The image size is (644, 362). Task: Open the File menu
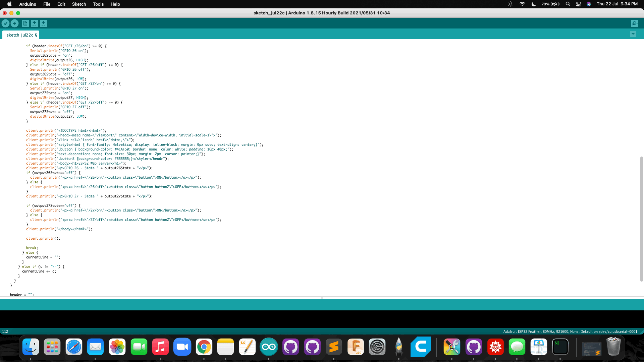click(47, 4)
